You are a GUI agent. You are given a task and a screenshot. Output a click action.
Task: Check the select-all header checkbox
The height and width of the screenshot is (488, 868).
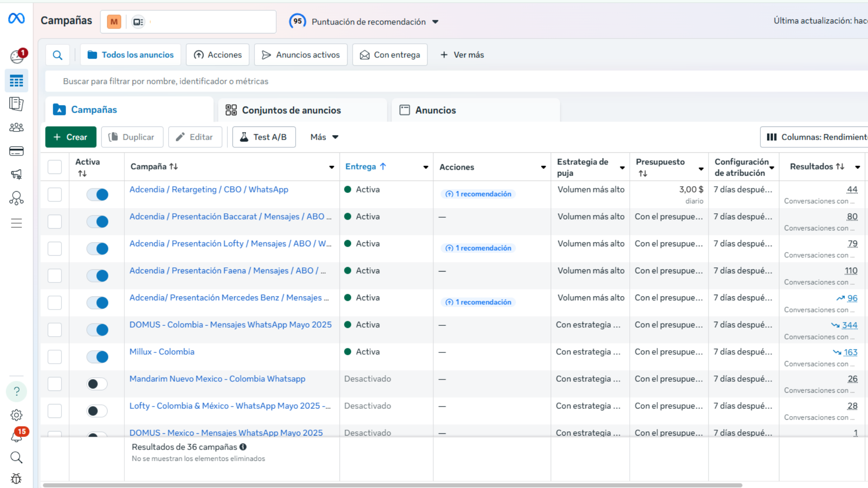[x=55, y=167]
